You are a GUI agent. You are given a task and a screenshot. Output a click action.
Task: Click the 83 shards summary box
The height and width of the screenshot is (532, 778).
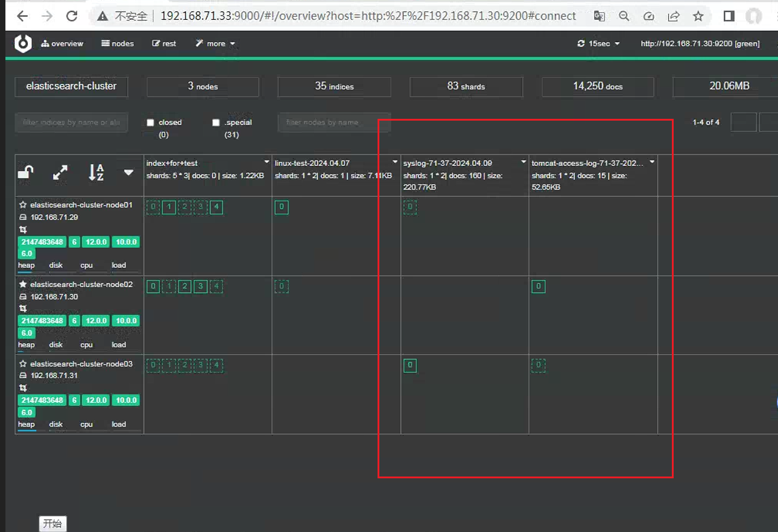[x=466, y=86]
